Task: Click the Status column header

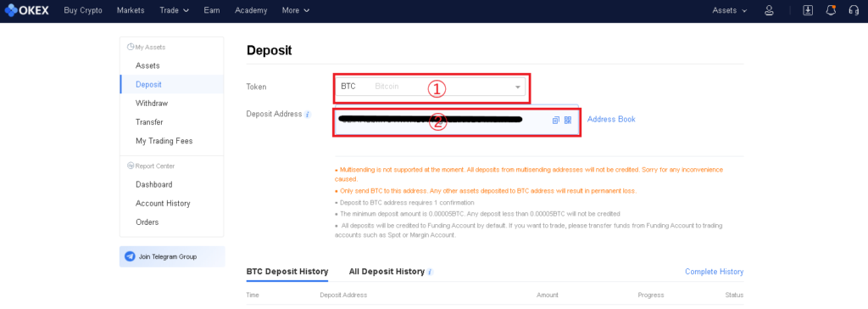Action: pyautogui.click(x=734, y=295)
